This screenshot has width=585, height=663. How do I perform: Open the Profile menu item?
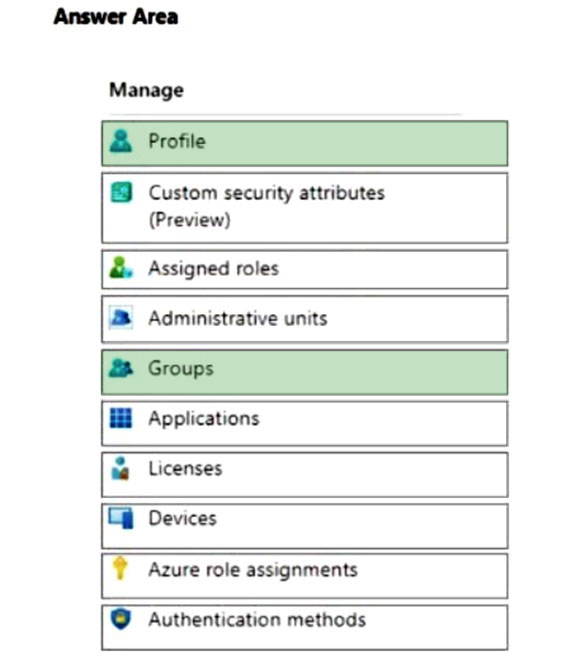coord(305,143)
